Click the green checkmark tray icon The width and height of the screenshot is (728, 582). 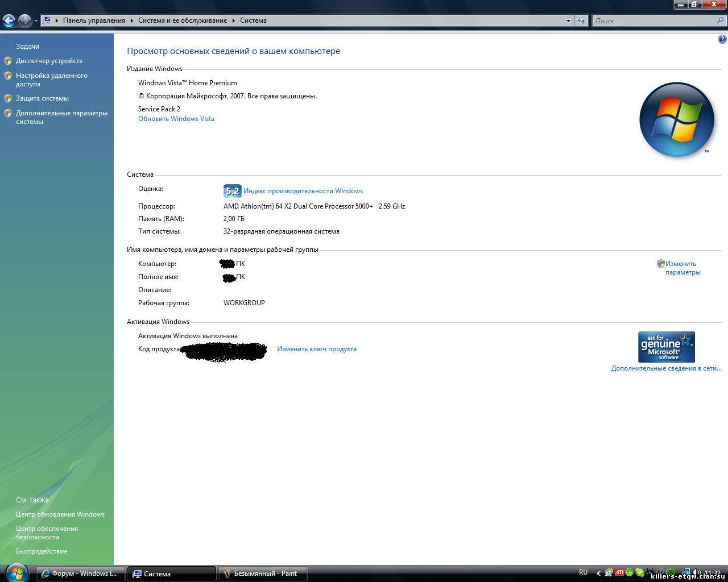click(x=640, y=572)
